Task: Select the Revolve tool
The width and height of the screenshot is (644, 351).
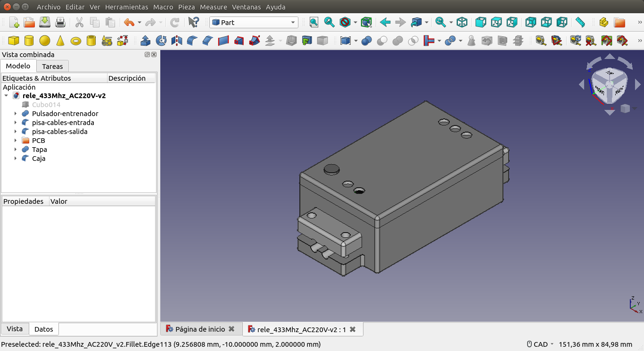Action: [x=161, y=41]
